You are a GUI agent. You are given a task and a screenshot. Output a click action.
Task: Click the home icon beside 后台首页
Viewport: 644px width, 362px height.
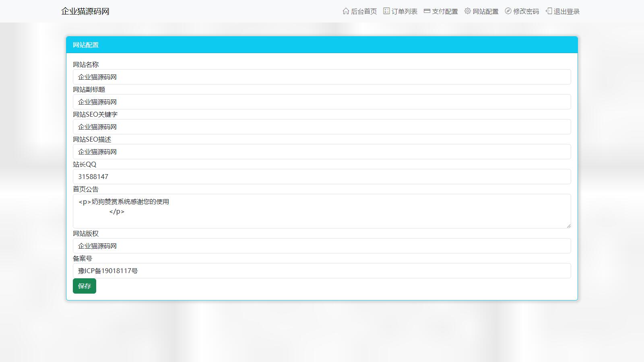click(346, 11)
